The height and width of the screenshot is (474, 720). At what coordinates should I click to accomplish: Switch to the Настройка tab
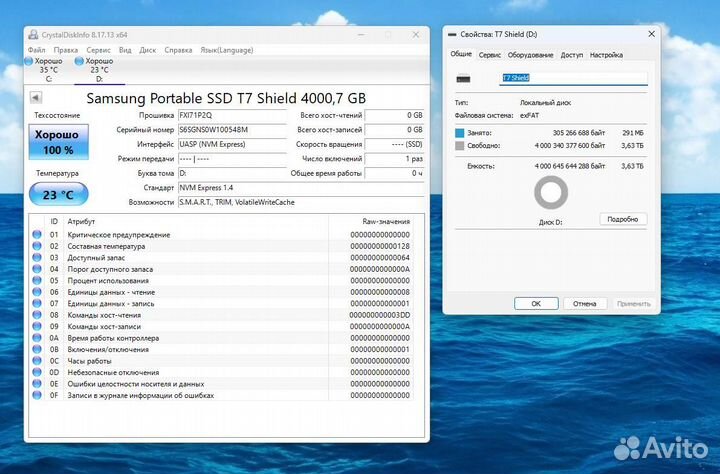click(x=606, y=55)
